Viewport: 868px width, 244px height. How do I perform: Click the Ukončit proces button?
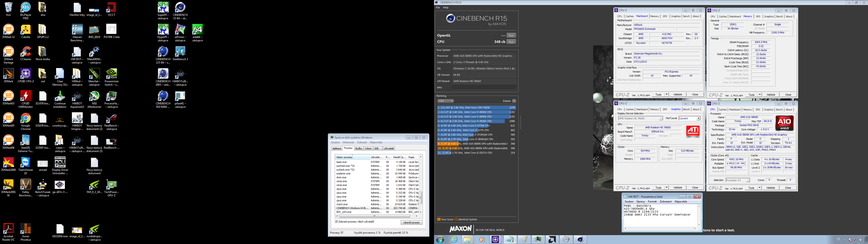411,223
